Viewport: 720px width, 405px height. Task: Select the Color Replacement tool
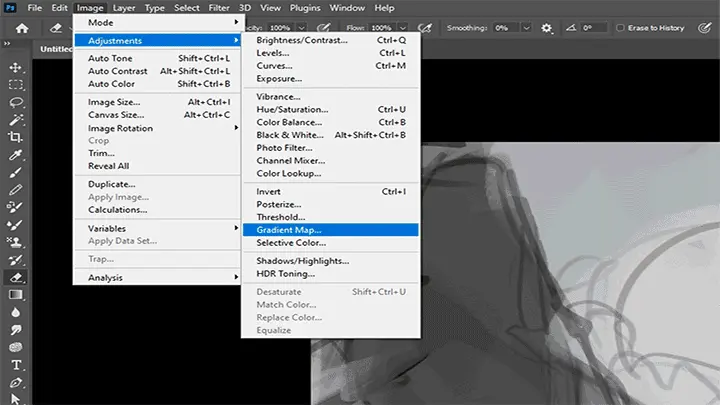click(x=15, y=207)
